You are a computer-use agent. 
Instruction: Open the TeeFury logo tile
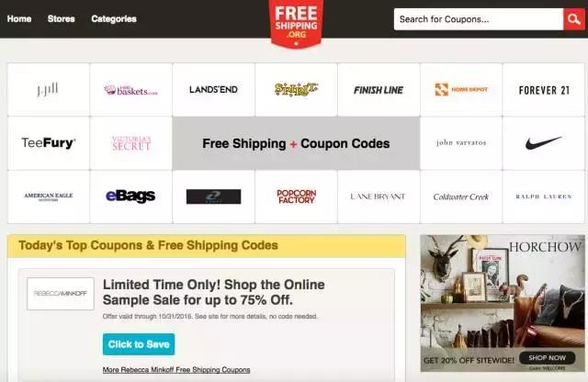tap(49, 143)
